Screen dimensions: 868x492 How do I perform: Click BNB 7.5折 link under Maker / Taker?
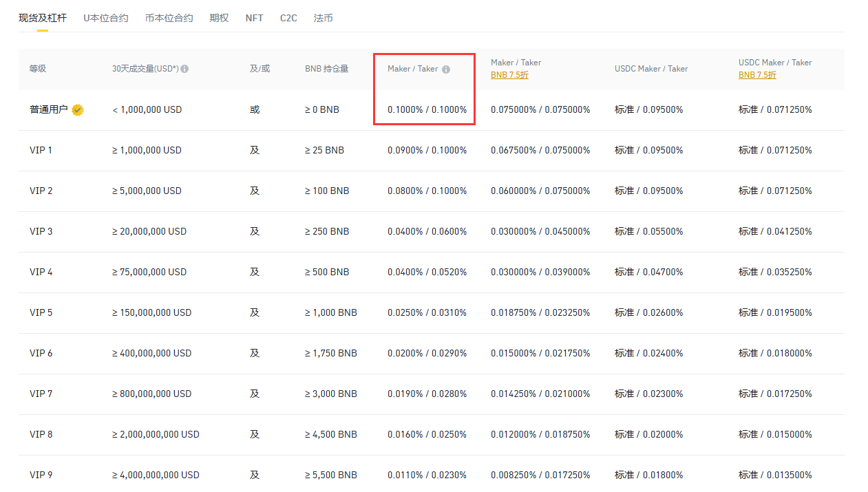(509, 75)
